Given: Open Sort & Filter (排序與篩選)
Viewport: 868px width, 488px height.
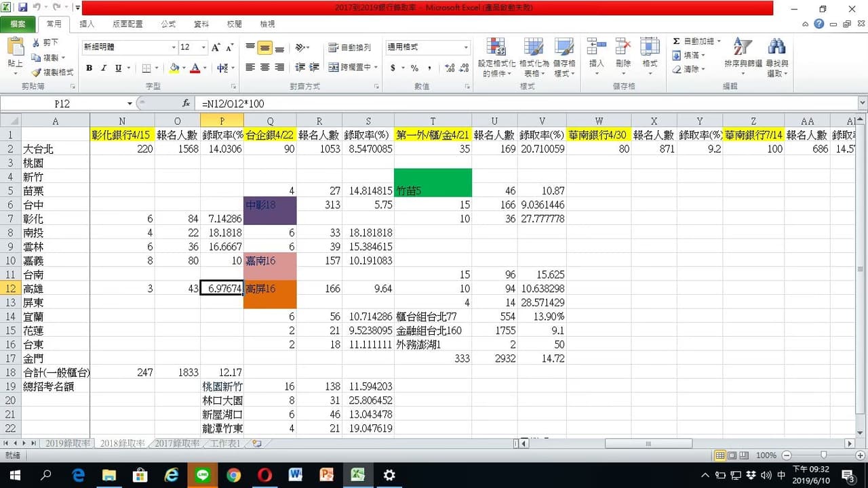Looking at the screenshot, I should (x=743, y=58).
